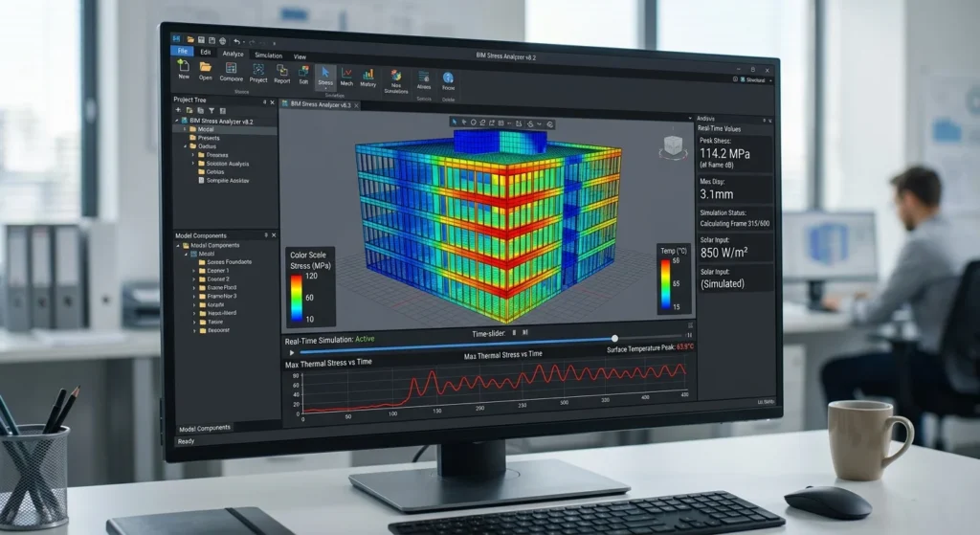Click the blue globe ribbon icon
Image resolution: width=980 pixels, height=535 pixels.
448,78
